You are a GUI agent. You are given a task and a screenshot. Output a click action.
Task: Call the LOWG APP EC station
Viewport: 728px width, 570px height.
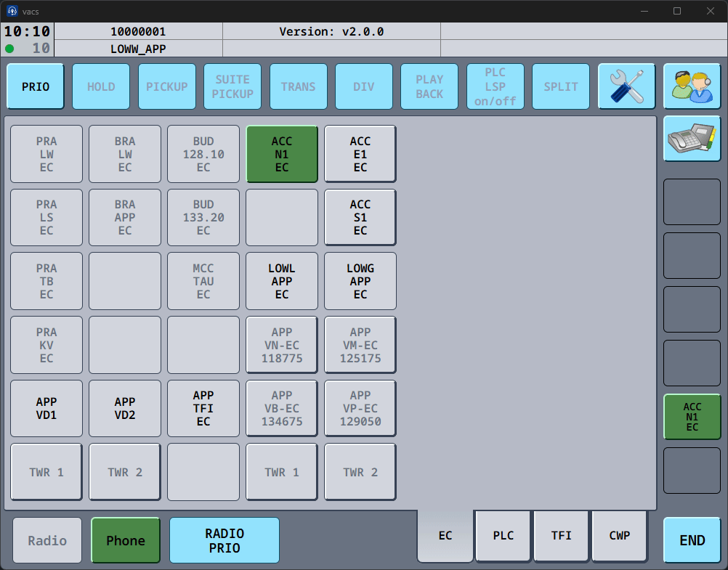click(360, 281)
